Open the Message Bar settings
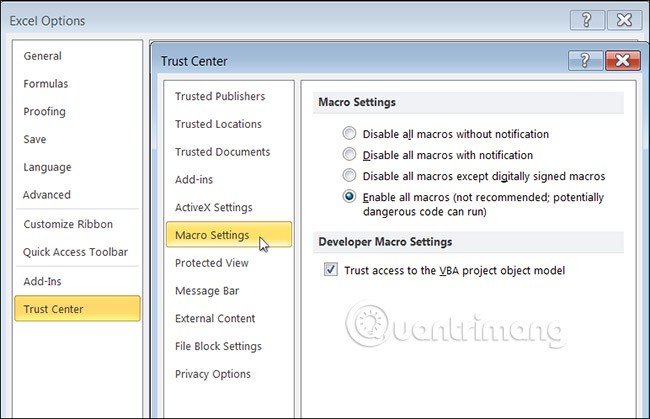The width and height of the screenshot is (650, 419). point(207,291)
